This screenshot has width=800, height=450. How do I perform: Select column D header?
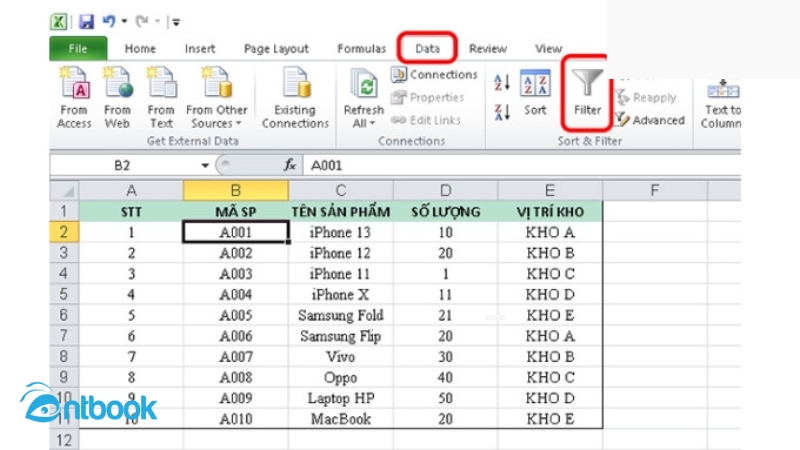pos(445,191)
